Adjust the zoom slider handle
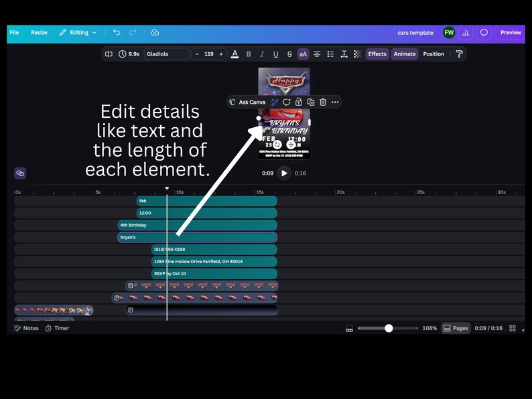 [x=389, y=328]
